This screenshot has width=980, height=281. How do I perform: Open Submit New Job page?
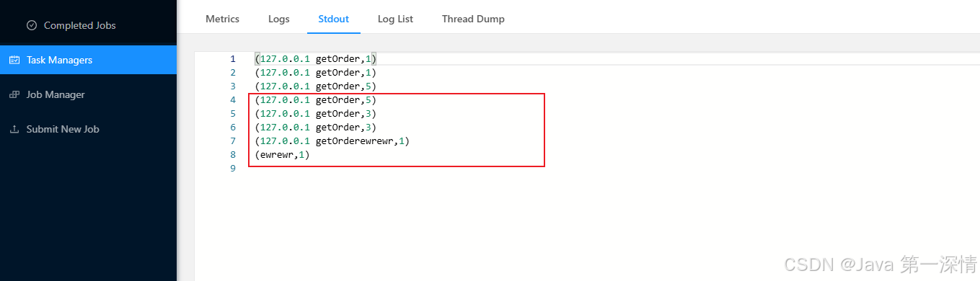pyautogui.click(x=88, y=129)
